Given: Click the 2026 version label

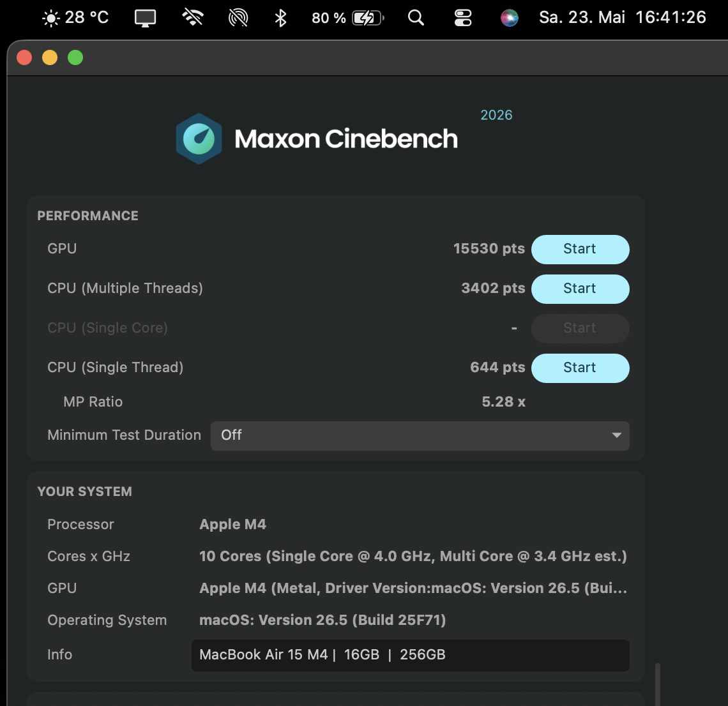Looking at the screenshot, I should (x=496, y=115).
